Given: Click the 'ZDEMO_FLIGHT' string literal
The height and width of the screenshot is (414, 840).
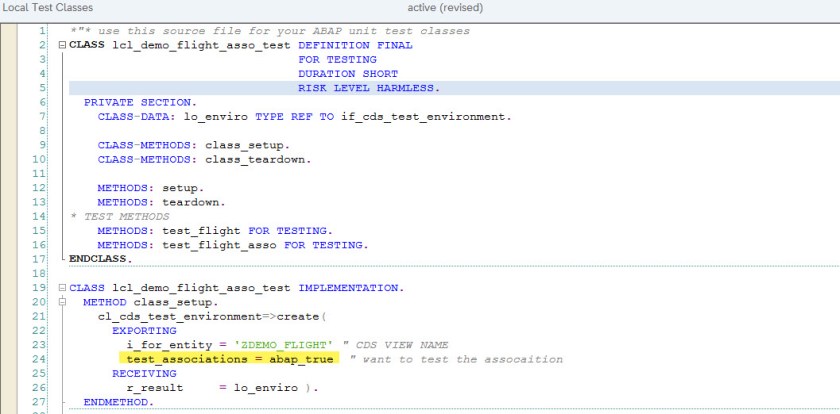Looking at the screenshot, I should [x=283, y=345].
